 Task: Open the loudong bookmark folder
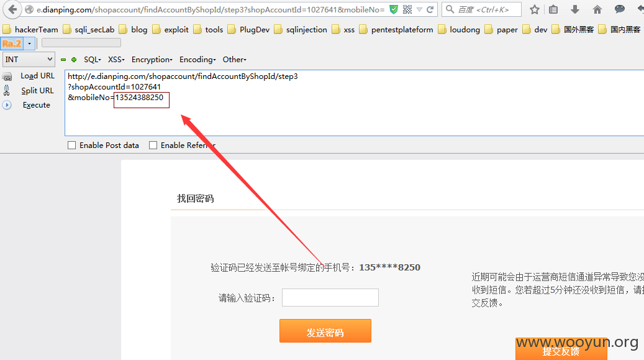coord(459,30)
